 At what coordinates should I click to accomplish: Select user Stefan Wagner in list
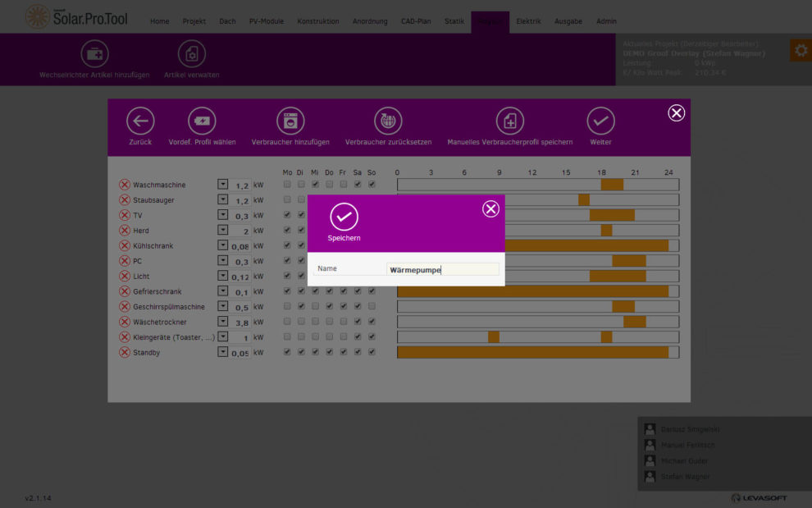point(685,476)
